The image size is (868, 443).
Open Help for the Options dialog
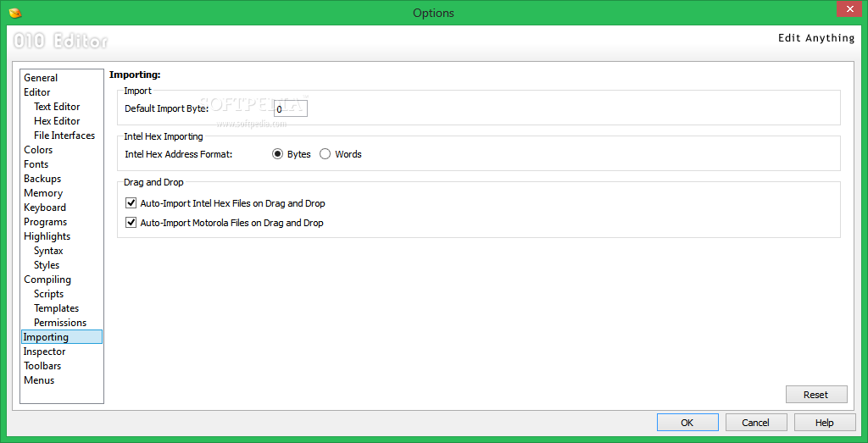coord(824,423)
